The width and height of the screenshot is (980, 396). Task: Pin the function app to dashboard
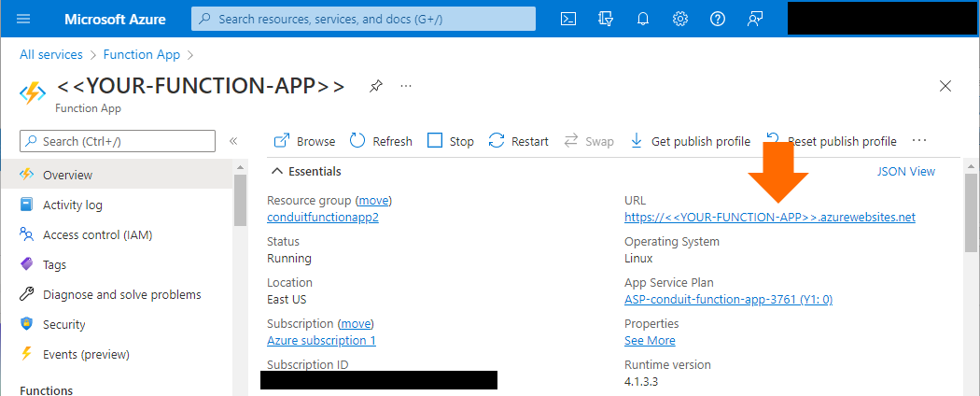point(375,86)
